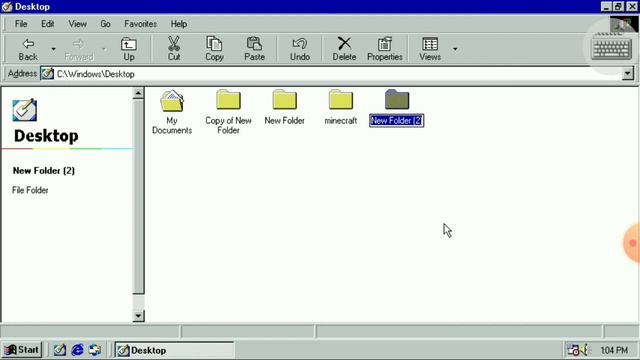This screenshot has width=640, height=360.
Task: Open the Back history dropdown arrow
Action: click(53, 49)
